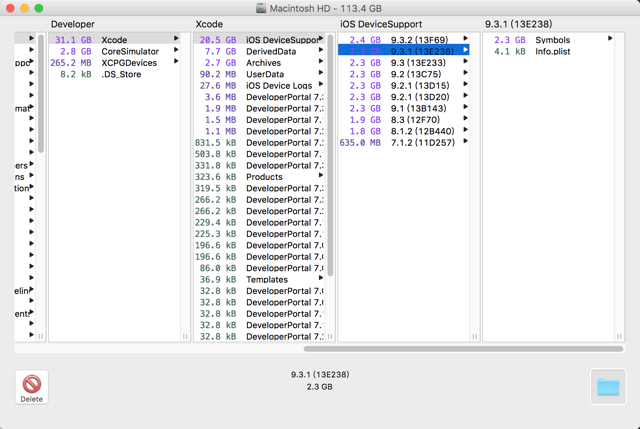Select the 86.0 kB DeveloperPortal row
This screenshot has width=640, height=429.
pos(259,268)
